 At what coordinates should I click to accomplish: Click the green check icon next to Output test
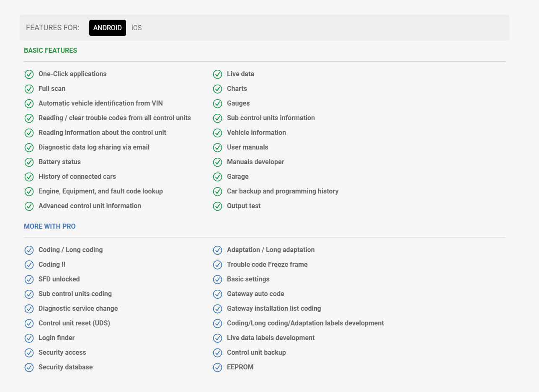click(x=217, y=206)
